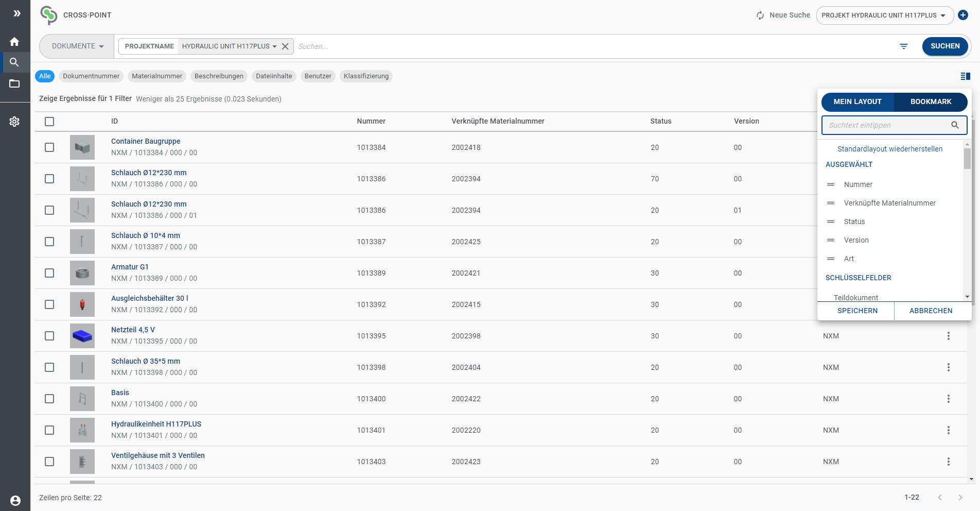Open the folder icon in sidebar
980x511 pixels.
coord(14,83)
